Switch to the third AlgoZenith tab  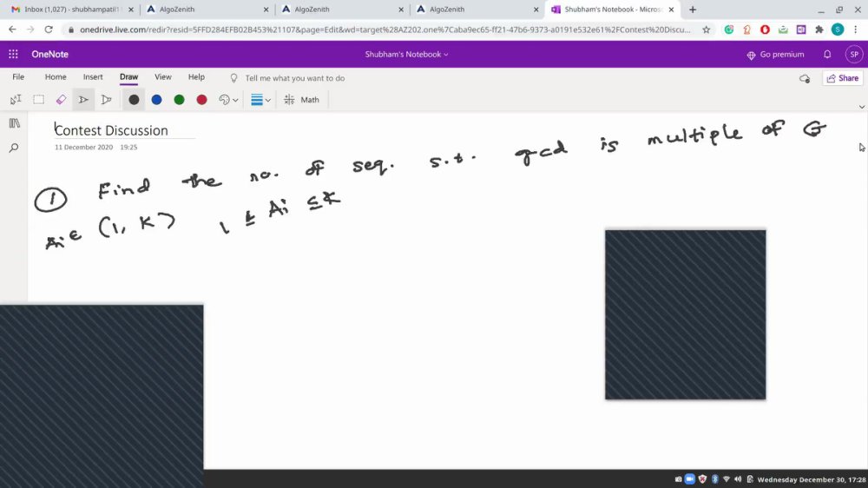click(x=477, y=10)
